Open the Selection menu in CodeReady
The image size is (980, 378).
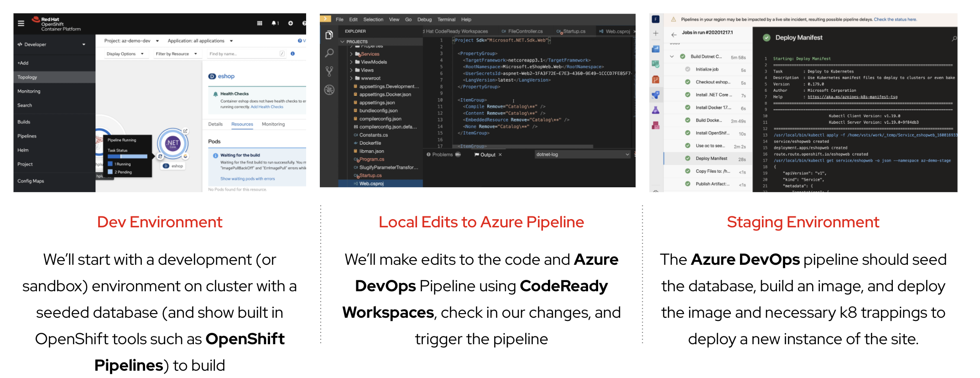point(373,20)
